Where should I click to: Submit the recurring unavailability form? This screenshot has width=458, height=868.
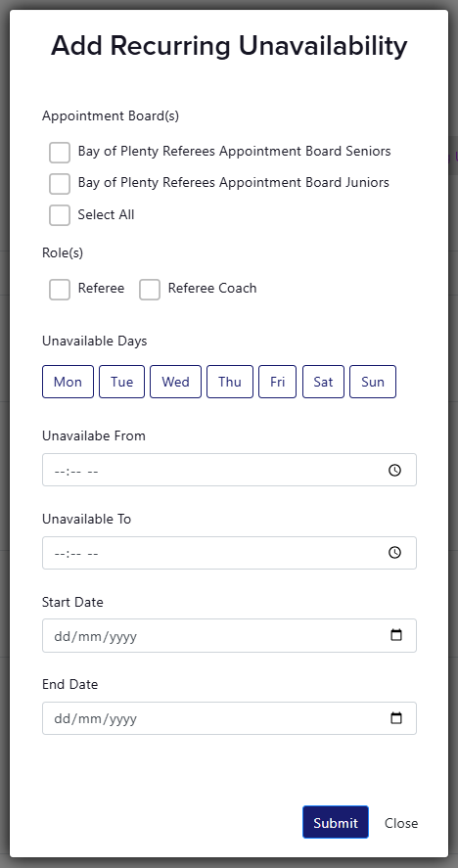click(x=336, y=823)
